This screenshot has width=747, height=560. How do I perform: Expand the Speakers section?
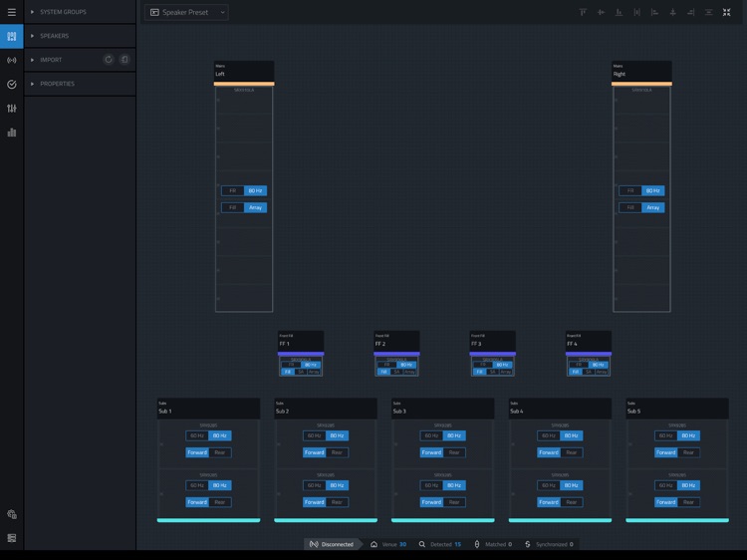80,36
